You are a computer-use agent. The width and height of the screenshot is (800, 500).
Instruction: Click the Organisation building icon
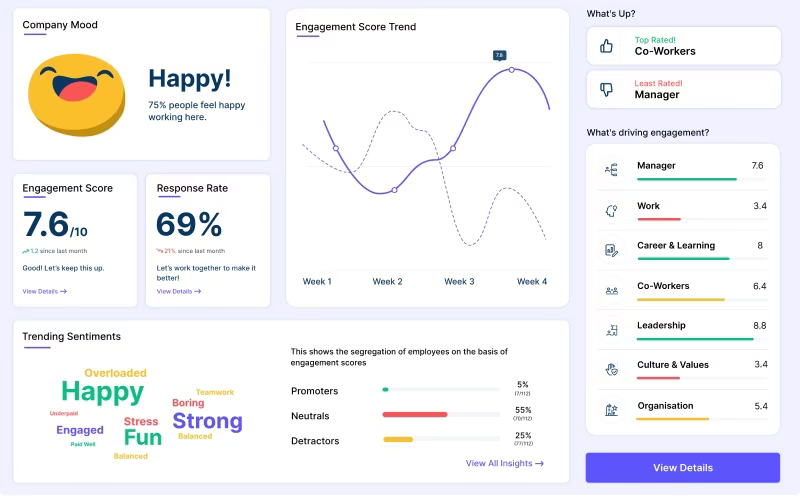(611, 410)
